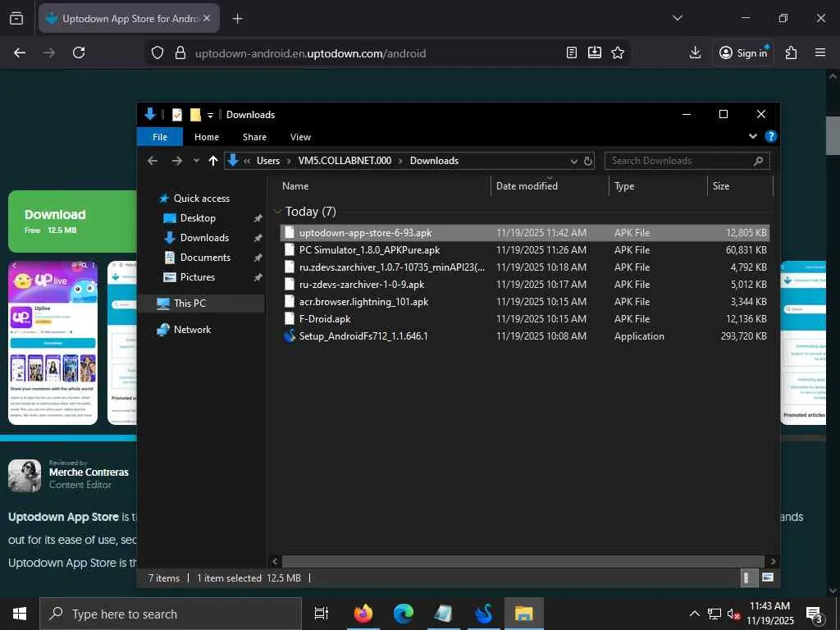Collapse the Today (7) group
840x630 pixels.
tap(277, 212)
